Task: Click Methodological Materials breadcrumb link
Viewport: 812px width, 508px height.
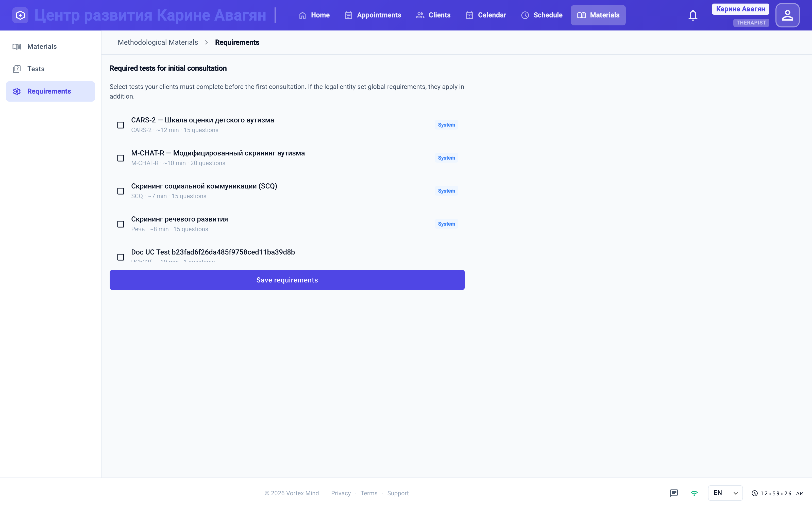Action: pos(158,42)
